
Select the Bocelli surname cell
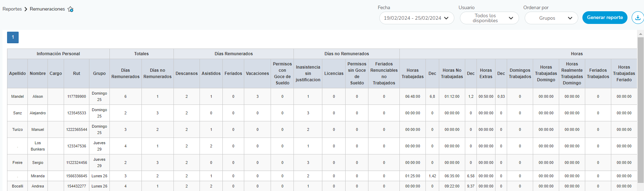tap(18, 186)
